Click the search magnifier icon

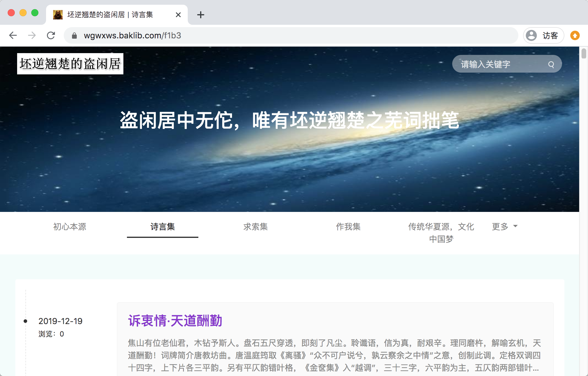tap(551, 64)
